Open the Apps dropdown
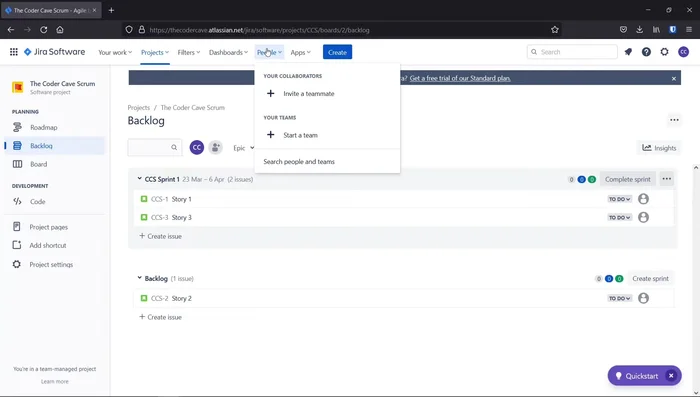This screenshot has height=397, width=700. coord(300,52)
